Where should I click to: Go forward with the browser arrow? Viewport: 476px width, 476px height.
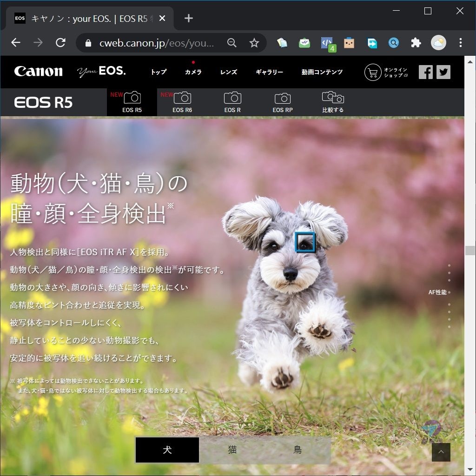pyautogui.click(x=38, y=42)
